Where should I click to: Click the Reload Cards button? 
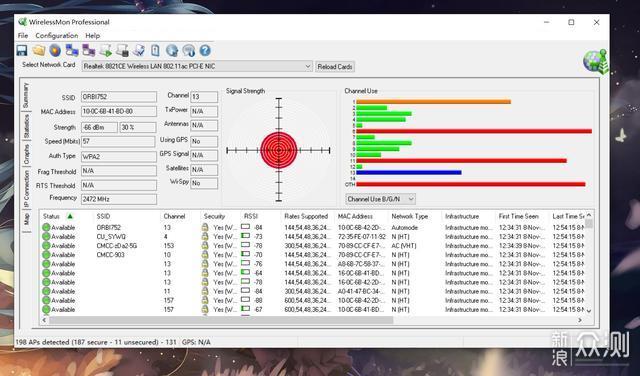click(x=335, y=67)
